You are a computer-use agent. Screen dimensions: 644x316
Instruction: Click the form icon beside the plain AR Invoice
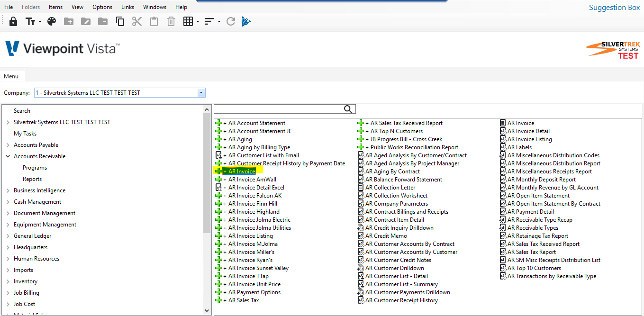(x=503, y=123)
